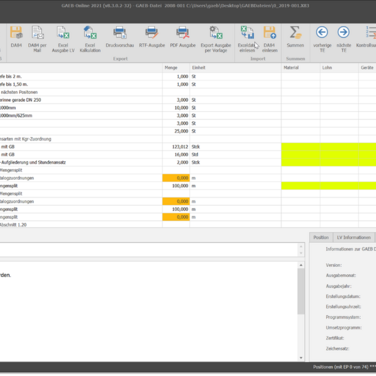Click the yellow Material cell in 123,012 row
The height and width of the screenshot is (376, 376).
click(x=301, y=147)
